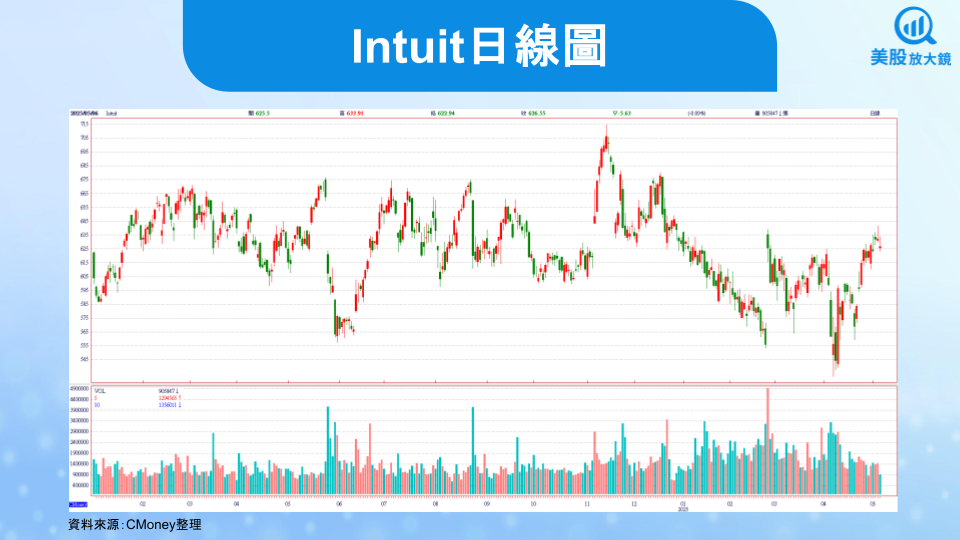Click the magnifying glass chart logo icon

[915, 26]
